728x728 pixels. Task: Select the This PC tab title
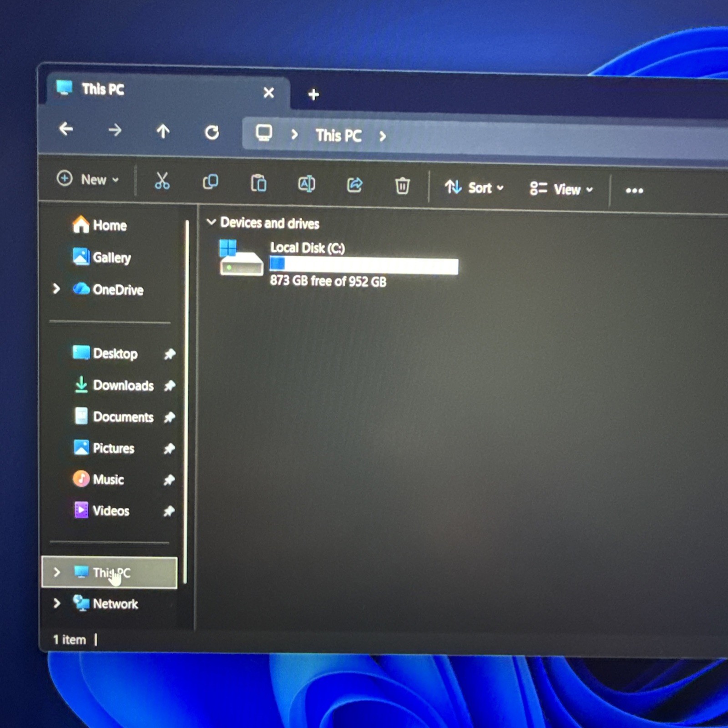click(x=103, y=89)
